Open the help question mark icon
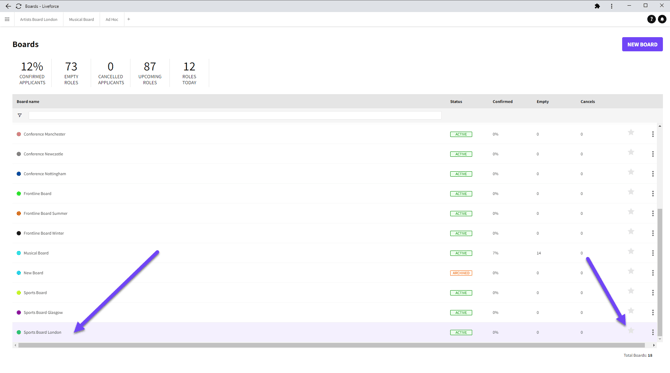The width and height of the screenshot is (670, 373). [651, 19]
